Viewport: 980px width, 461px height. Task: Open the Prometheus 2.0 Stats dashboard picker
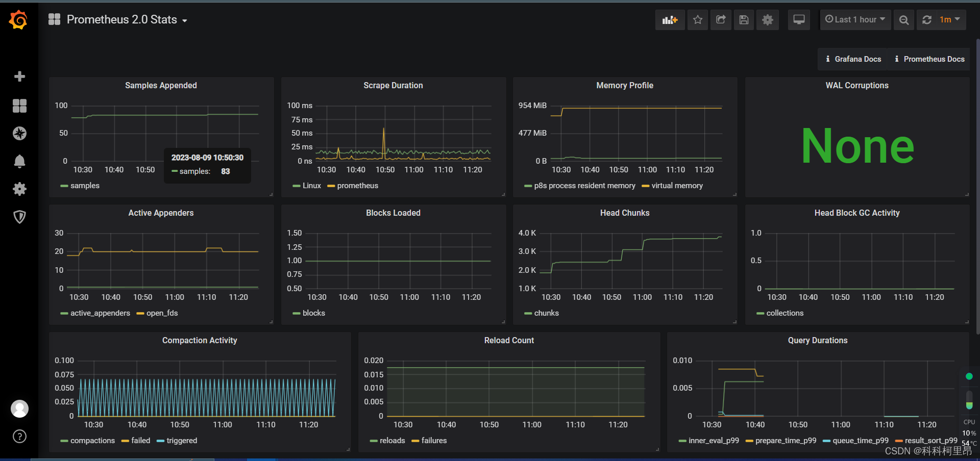click(127, 19)
